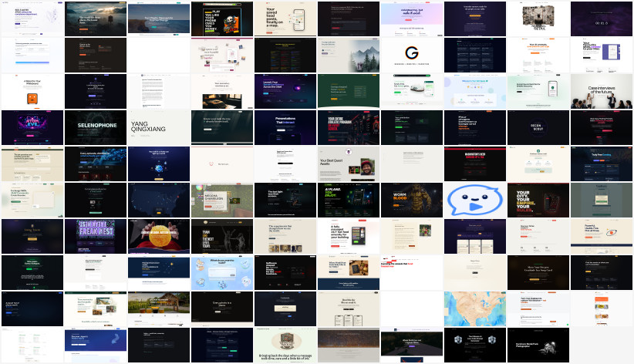Open the orange robot face thumbnail
This screenshot has height=364, width=634.
[x=32, y=92]
